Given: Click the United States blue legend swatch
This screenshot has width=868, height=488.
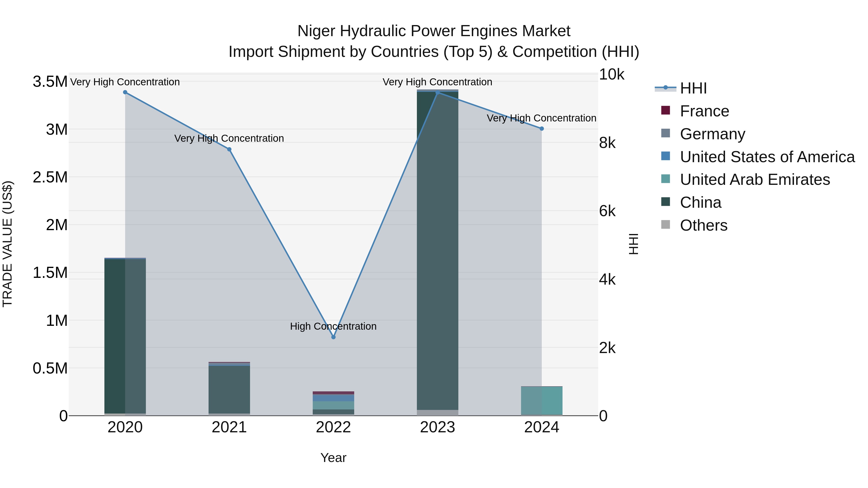Looking at the screenshot, I should point(665,156).
